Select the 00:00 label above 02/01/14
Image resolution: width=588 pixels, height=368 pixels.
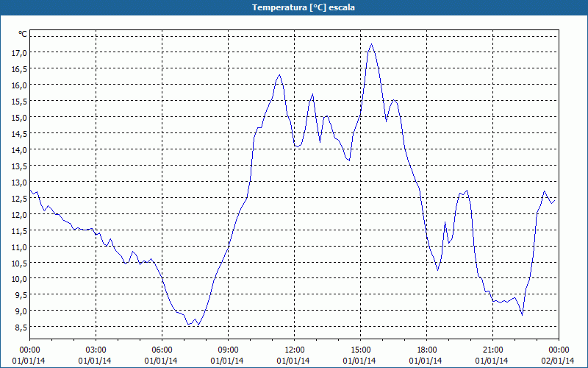pyautogui.click(x=559, y=350)
